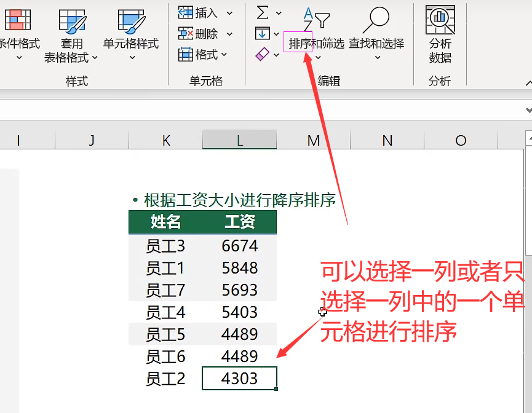The width and height of the screenshot is (532, 413).
Task: Click the AutoSum sigma icon
Action: coord(263,12)
